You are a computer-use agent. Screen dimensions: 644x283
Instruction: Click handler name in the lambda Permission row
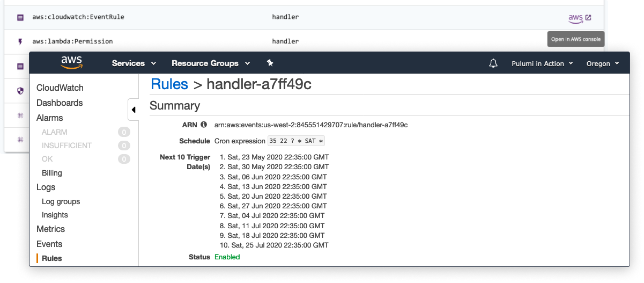pos(285,41)
